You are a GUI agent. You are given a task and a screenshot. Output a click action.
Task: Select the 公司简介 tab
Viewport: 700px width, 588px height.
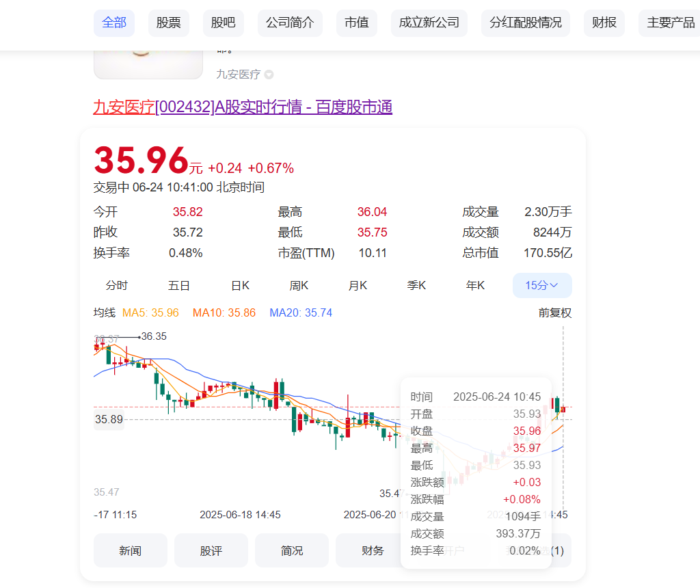290,23
